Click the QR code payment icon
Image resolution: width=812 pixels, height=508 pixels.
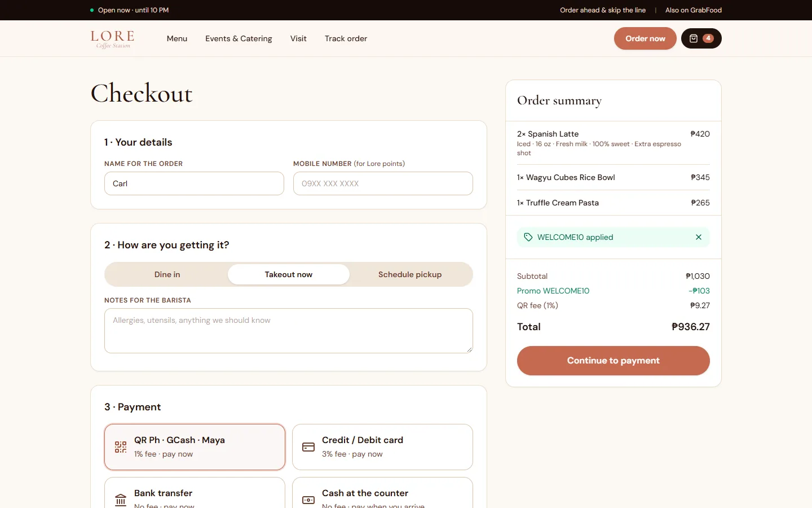(121, 447)
